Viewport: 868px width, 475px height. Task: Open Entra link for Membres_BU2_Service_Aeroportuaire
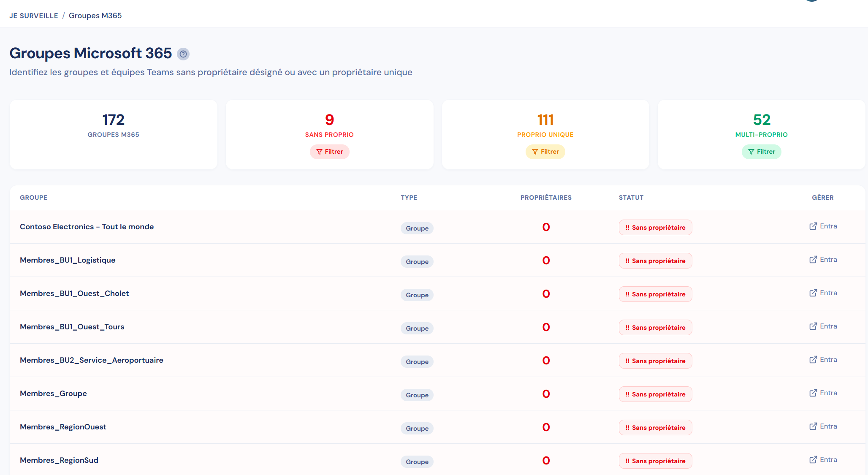click(x=823, y=360)
